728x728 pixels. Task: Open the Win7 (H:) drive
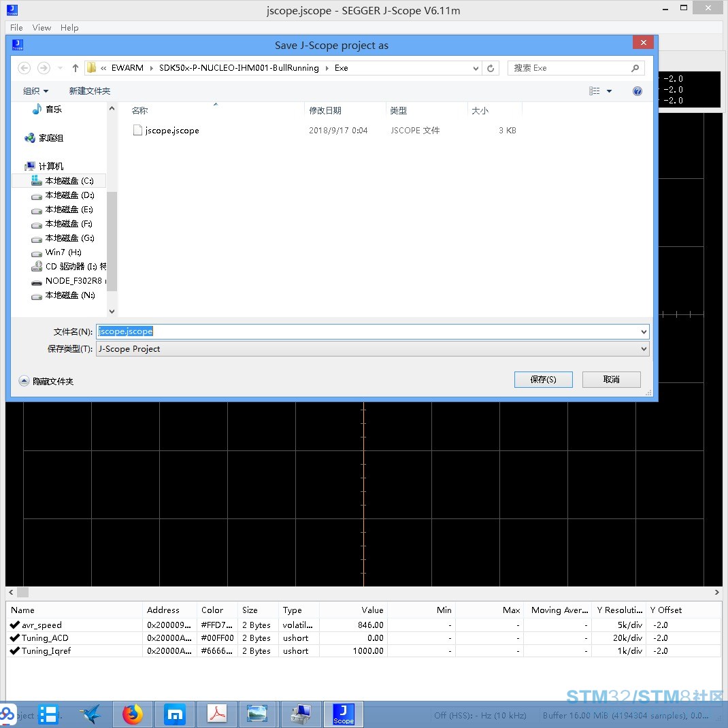[56, 252]
